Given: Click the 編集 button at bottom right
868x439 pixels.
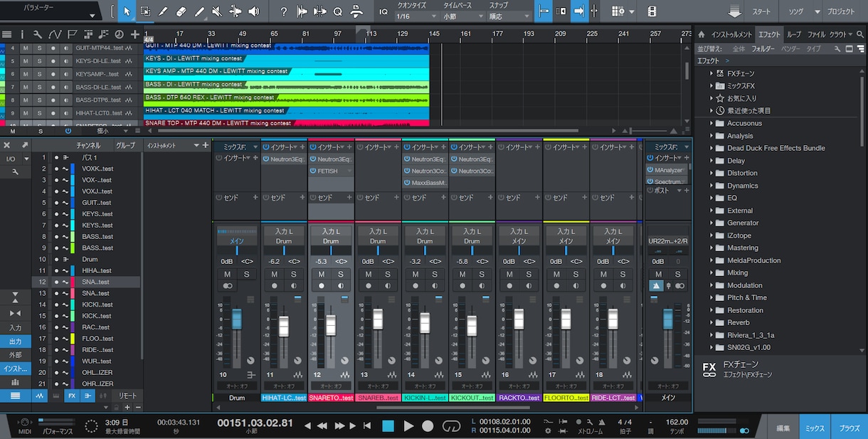Looking at the screenshot, I should tap(783, 428).
